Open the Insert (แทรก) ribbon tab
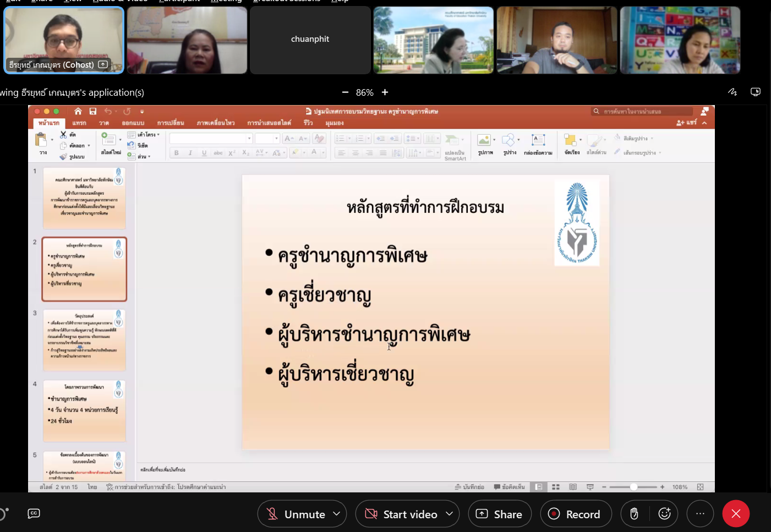This screenshot has height=532, width=771. click(79, 123)
